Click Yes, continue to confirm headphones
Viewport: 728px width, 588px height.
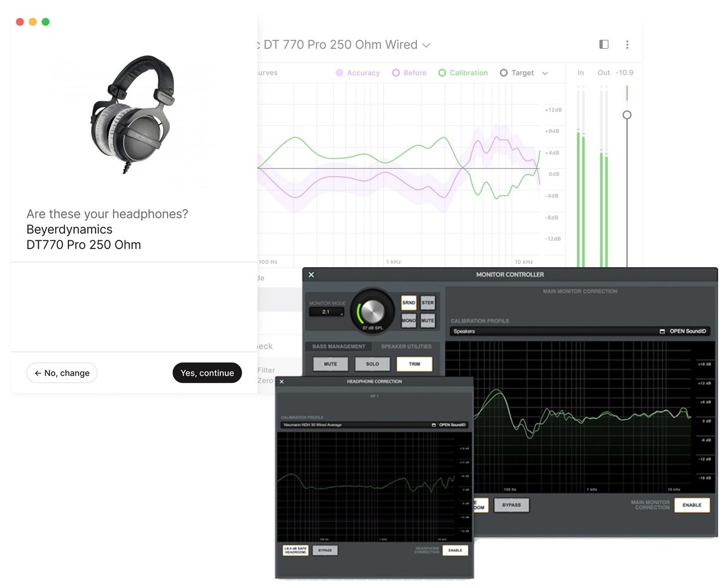pos(207,372)
